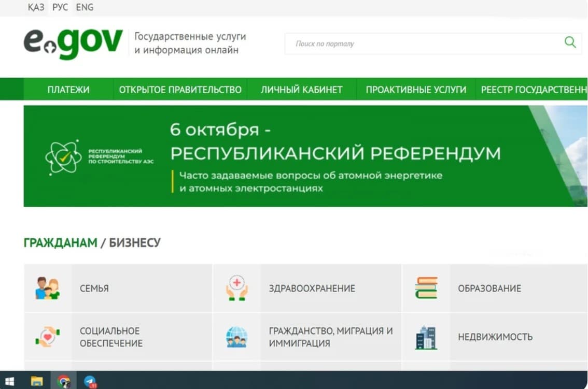
Task: Select the ГРАЖДАНАМ tab
Action: (60, 243)
